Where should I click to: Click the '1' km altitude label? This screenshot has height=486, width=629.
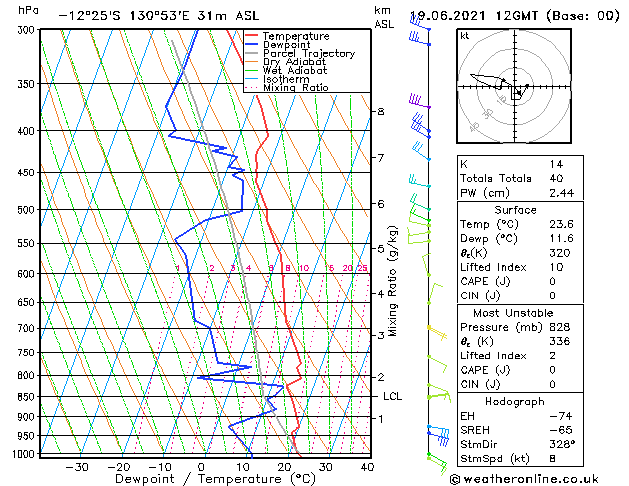[x=381, y=419]
